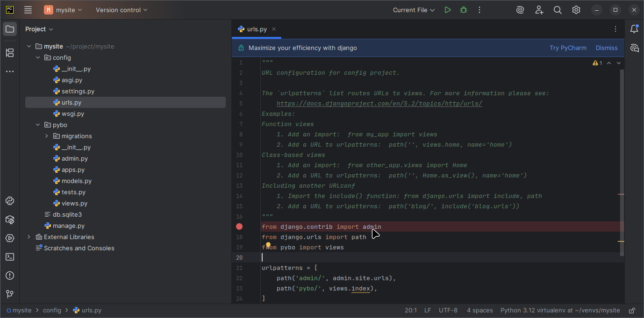644x318 pixels.
Task: Run the current file
Action: tap(448, 10)
